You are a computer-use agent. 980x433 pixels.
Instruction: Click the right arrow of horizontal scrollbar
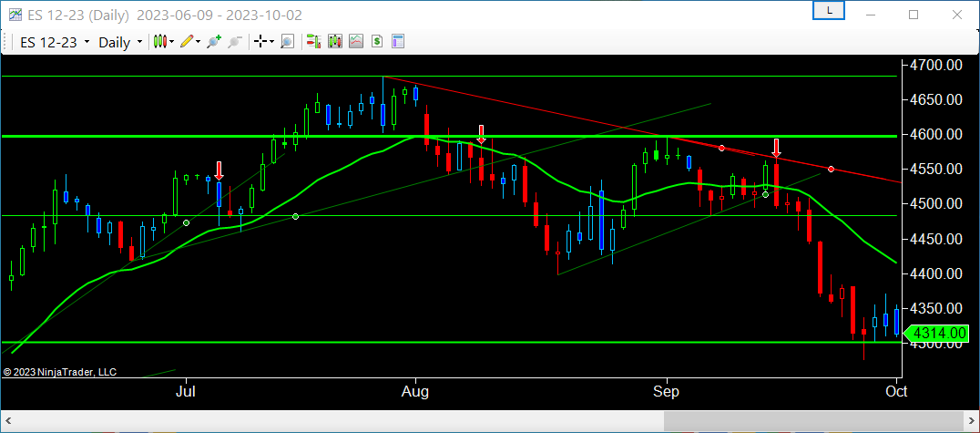point(971,421)
